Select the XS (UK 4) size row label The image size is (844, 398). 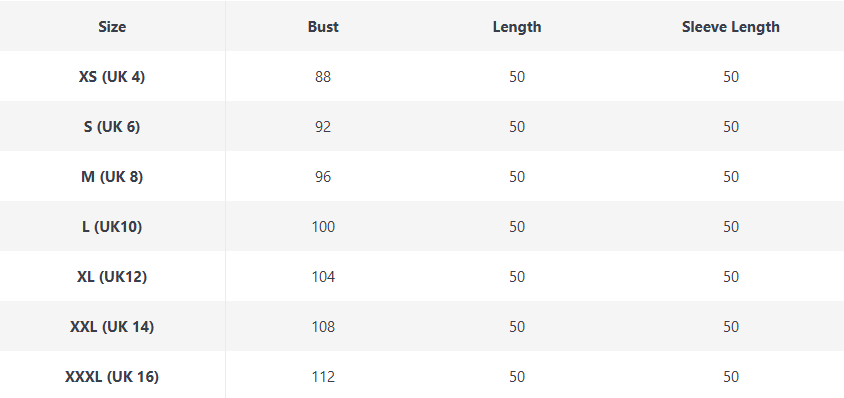coord(112,77)
